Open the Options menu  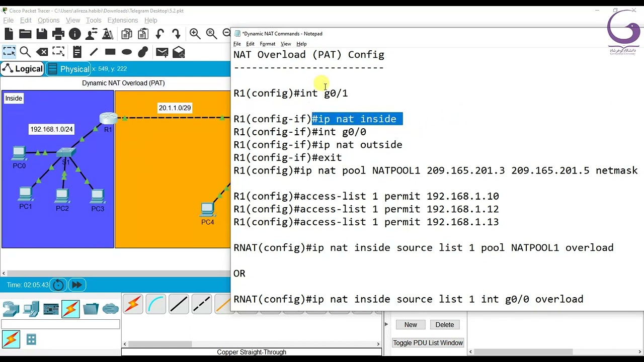[48, 20]
